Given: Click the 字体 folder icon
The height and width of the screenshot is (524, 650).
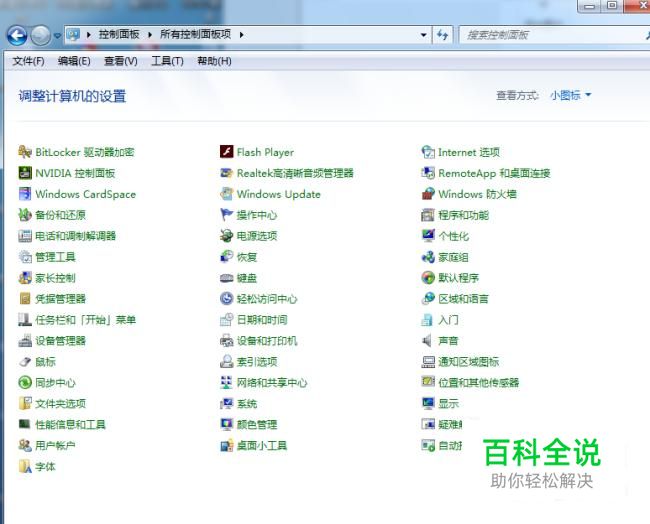Looking at the screenshot, I should click(25, 466).
